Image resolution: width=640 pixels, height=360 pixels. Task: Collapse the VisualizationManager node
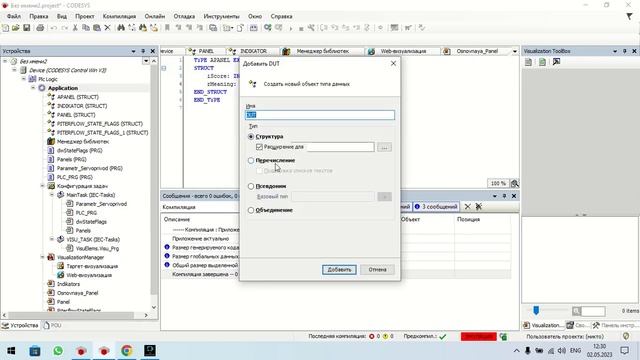click(42, 257)
